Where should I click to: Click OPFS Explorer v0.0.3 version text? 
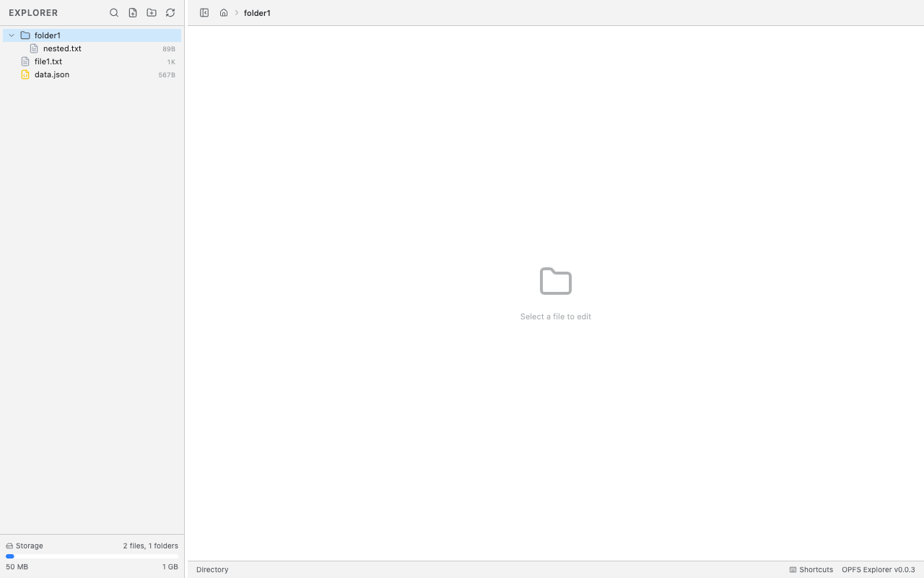coord(878,569)
